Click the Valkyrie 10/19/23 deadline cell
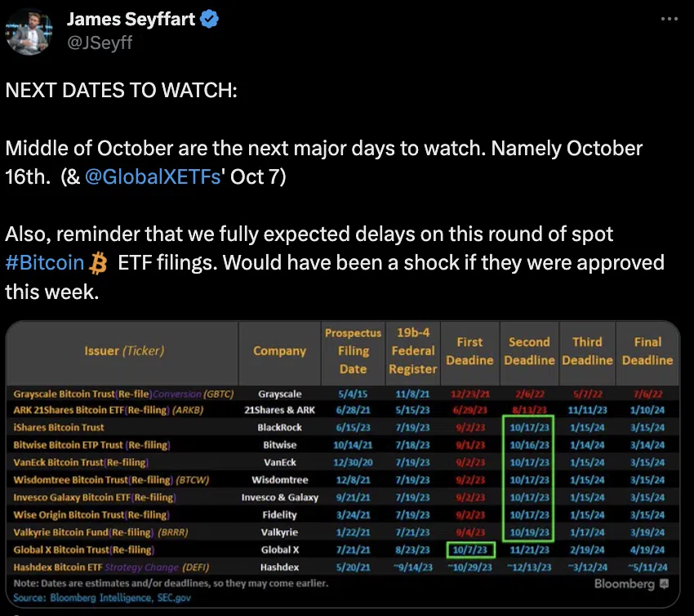 [529, 533]
